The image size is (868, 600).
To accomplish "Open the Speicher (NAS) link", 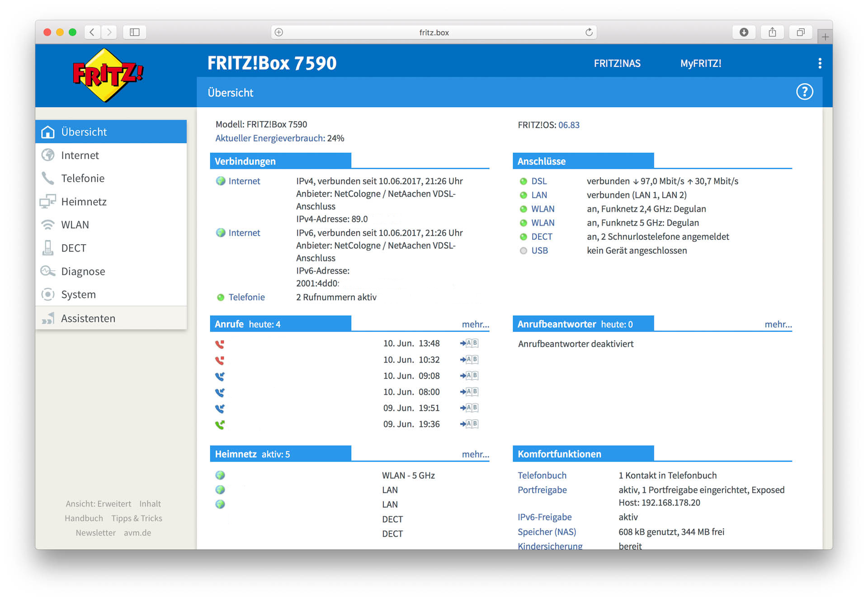I will pos(547,532).
